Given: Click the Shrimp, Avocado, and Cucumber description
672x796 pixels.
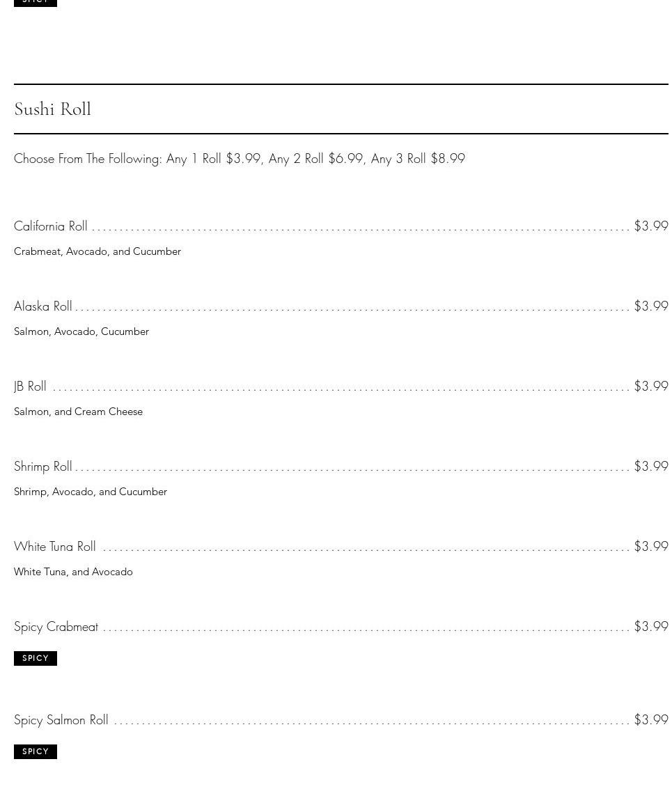Looking at the screenshot, I should click(91, 492).
